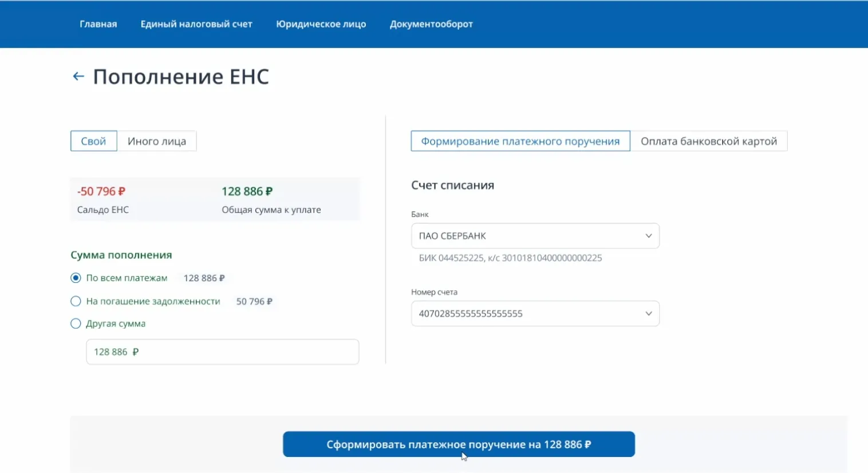Navigate to Документооборот

[x=431, y=24]
